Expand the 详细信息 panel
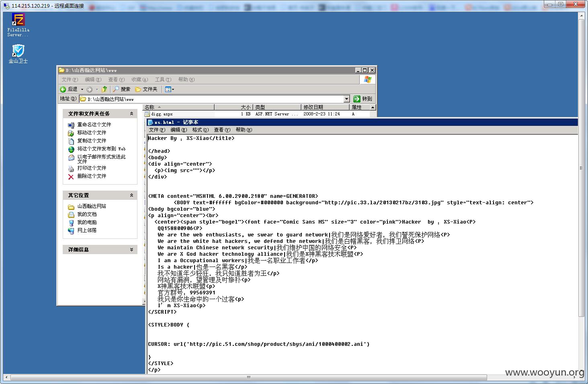Image resolution: width=588 pixels, height=384 pixels. [x=131, y=250]
